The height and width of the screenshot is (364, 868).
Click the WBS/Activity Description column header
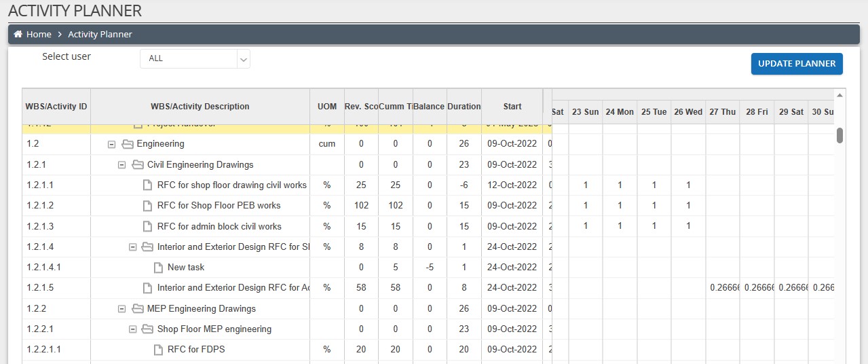(200, 107)
